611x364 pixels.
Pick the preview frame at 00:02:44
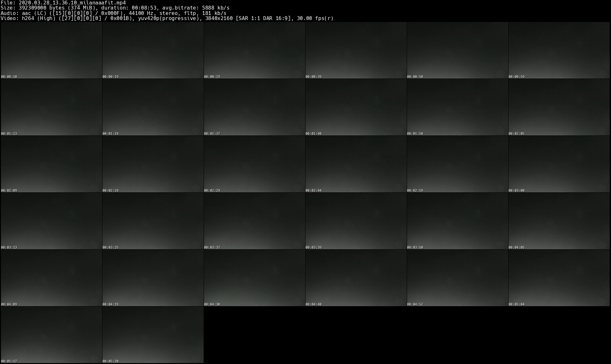pyautogui.click(x=356, y=164)
